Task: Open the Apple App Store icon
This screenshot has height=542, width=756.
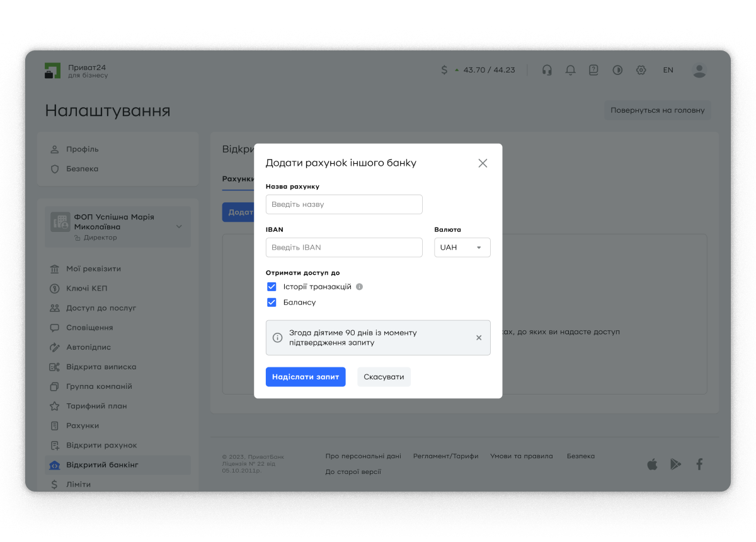Action: [x=652, y=464]
